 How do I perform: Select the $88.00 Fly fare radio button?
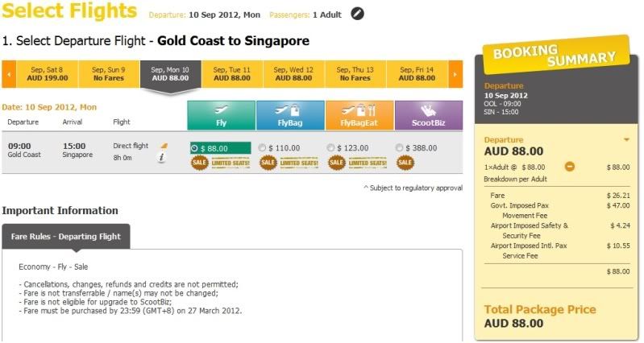coord(195,148)
